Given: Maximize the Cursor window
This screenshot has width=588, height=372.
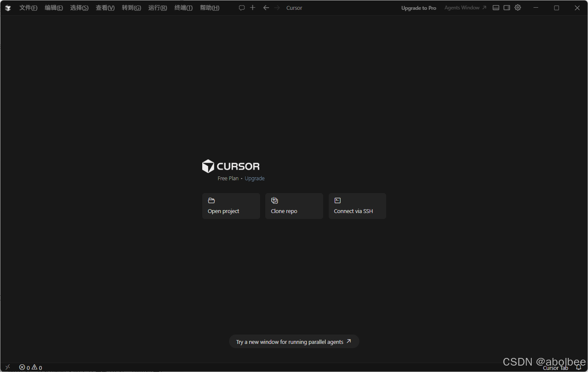Looking at the screenshot, I should pyautogui.click(x=556, y=8).
